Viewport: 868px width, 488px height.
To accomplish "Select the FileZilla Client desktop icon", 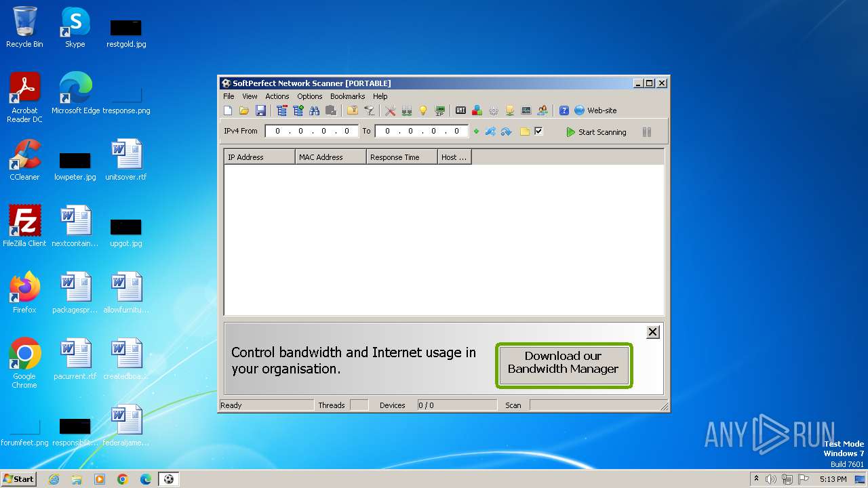I will (x=24, y=226).
